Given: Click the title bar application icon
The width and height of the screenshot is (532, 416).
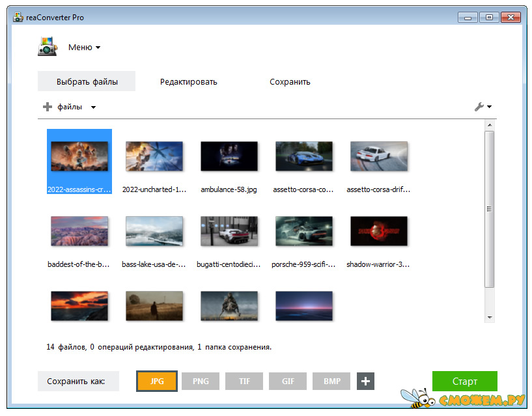Looking at the screenshot, I should click(18, 18).
